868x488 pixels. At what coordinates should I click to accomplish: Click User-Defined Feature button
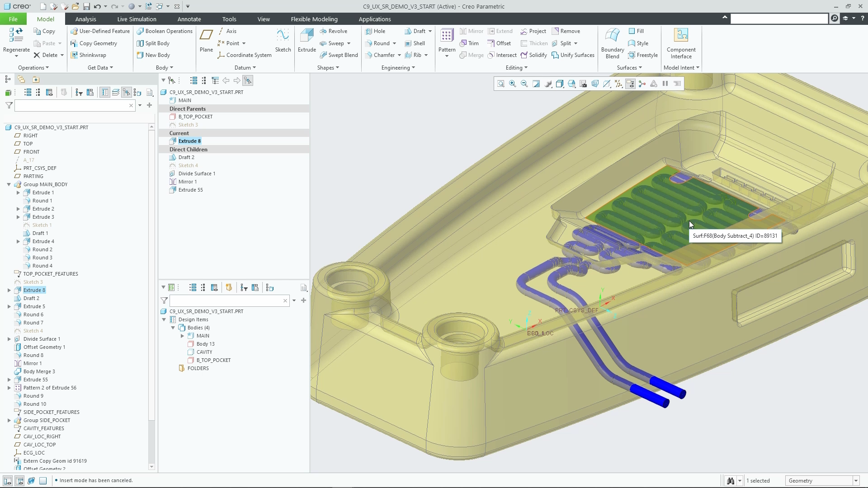100,31
